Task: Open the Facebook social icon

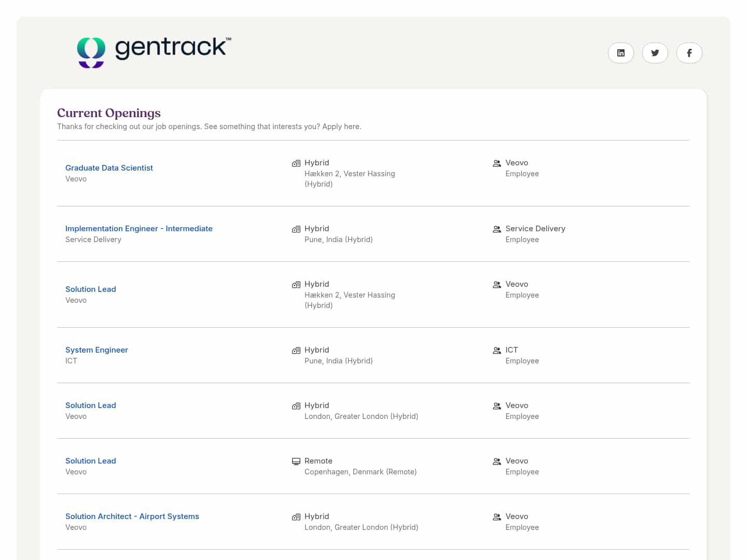Action: [x=689, y=53]
